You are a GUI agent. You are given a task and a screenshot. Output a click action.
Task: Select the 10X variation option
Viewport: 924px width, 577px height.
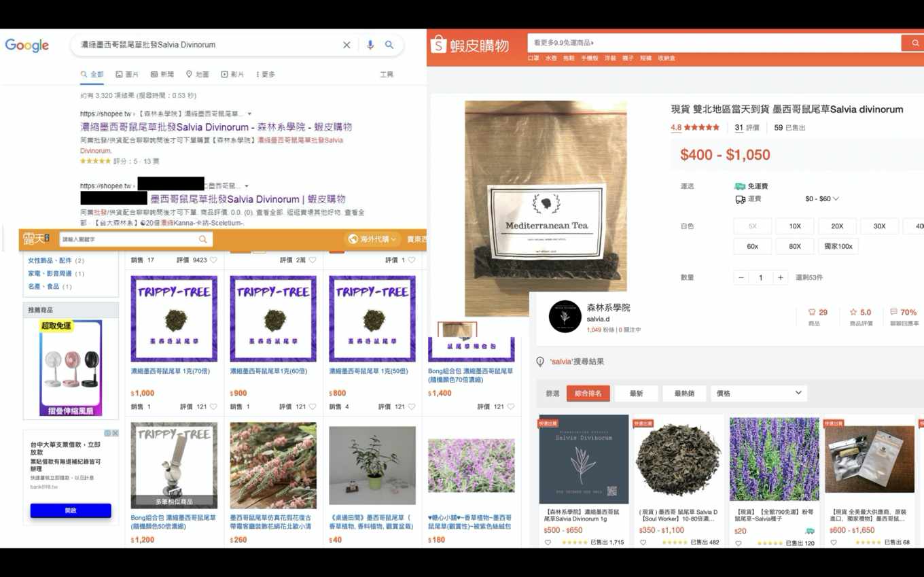(x=795, y=226)
